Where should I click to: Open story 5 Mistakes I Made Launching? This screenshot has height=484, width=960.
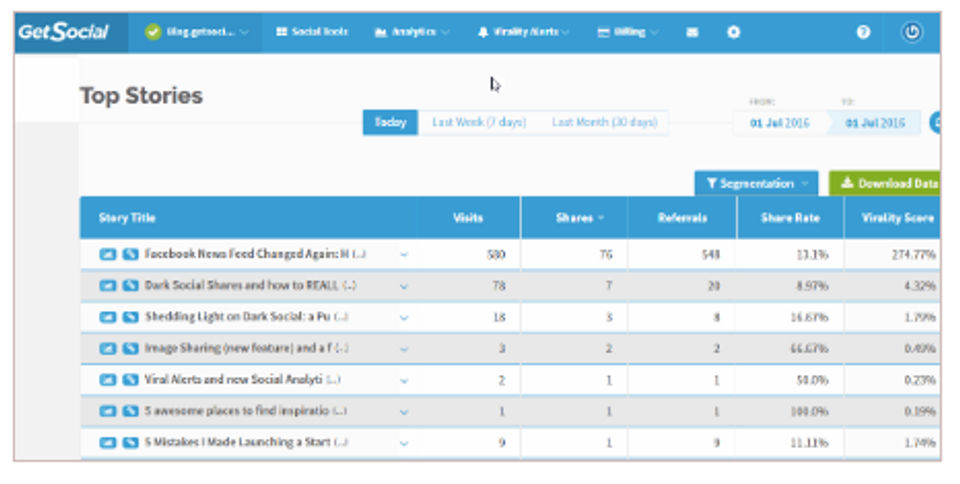click(246, 442)
